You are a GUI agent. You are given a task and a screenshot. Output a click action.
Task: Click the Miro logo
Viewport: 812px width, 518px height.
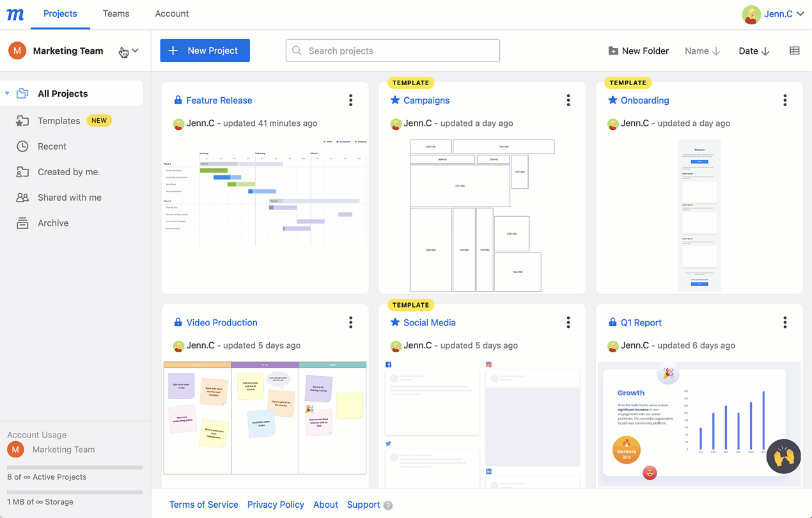tap(15, 14)
